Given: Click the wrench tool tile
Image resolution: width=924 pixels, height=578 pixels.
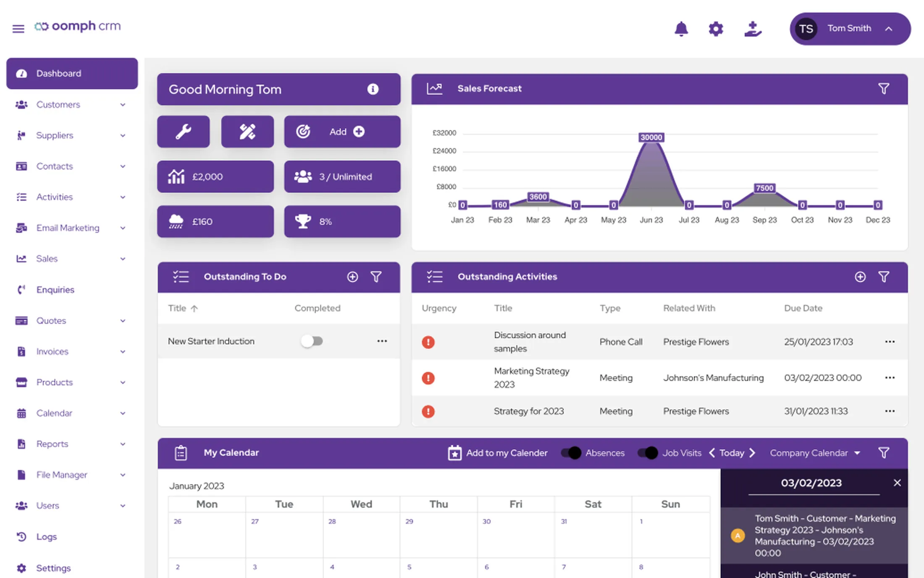Looking at the screenshot, I should [184, 131].
